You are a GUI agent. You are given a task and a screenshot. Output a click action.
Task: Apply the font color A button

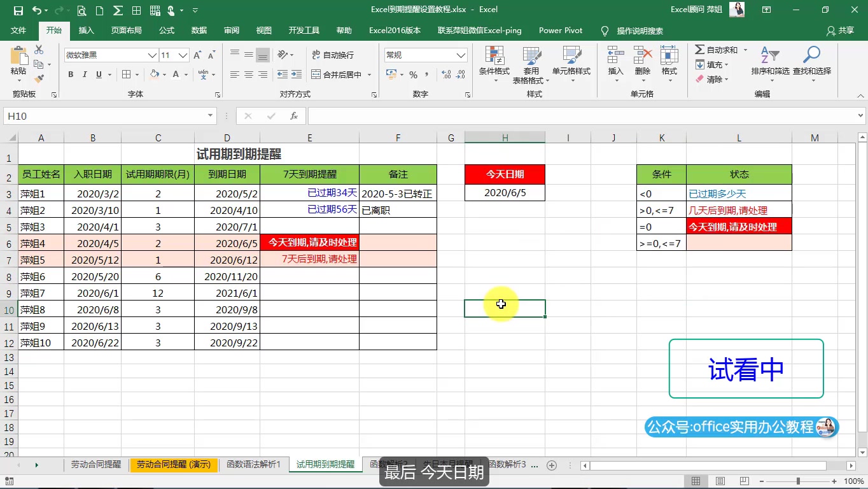176,74
